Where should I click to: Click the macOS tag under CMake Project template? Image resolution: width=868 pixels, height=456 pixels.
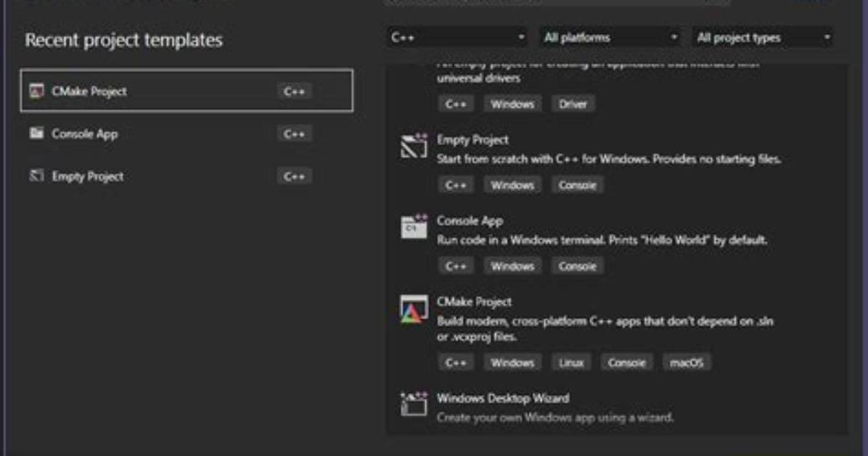[687, 362]
